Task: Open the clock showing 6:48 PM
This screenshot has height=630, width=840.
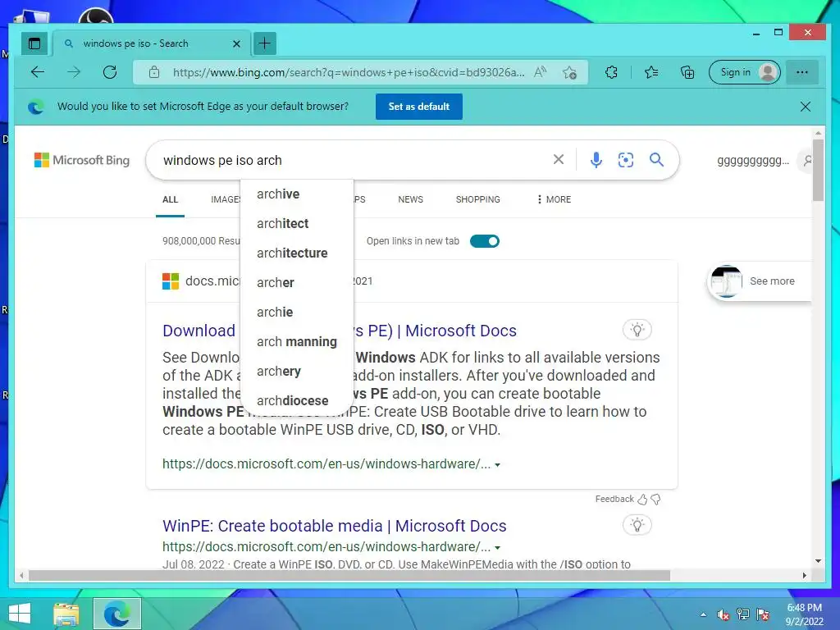Action: point(804,614)
